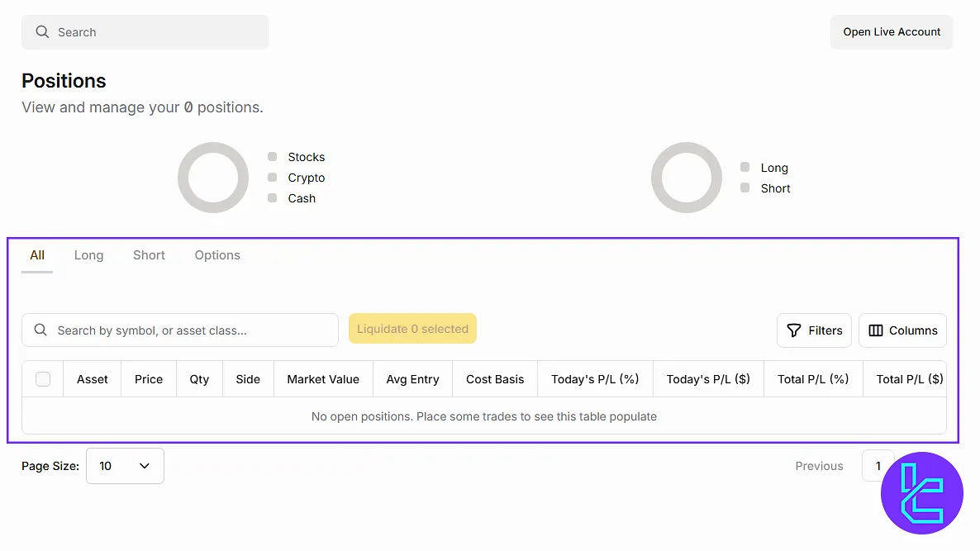Switch to the Options tab
Viewport: 980px width, 551px height.
tap(217, 255)
